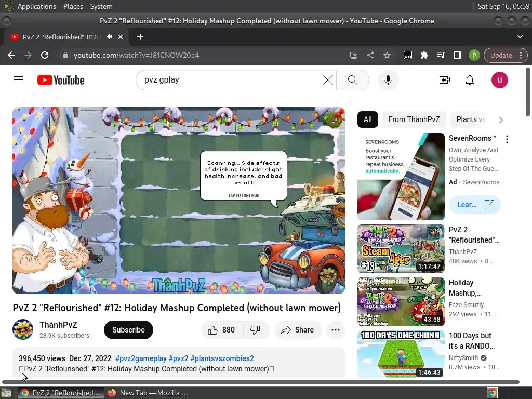Share this page from the address bar

point(370,55)
